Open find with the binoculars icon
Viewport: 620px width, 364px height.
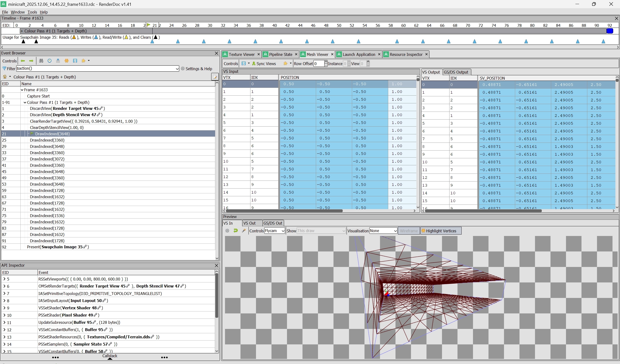tap(41, 61)
